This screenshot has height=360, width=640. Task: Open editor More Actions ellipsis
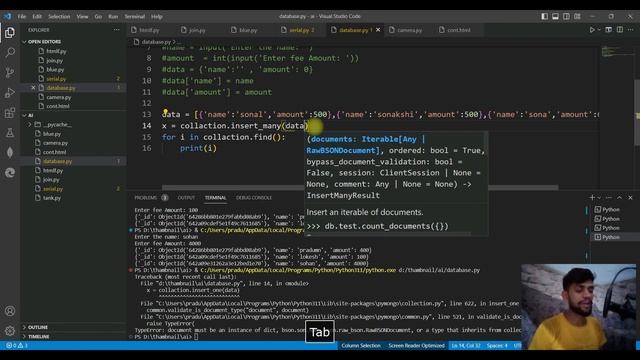[x=631, y=30]
